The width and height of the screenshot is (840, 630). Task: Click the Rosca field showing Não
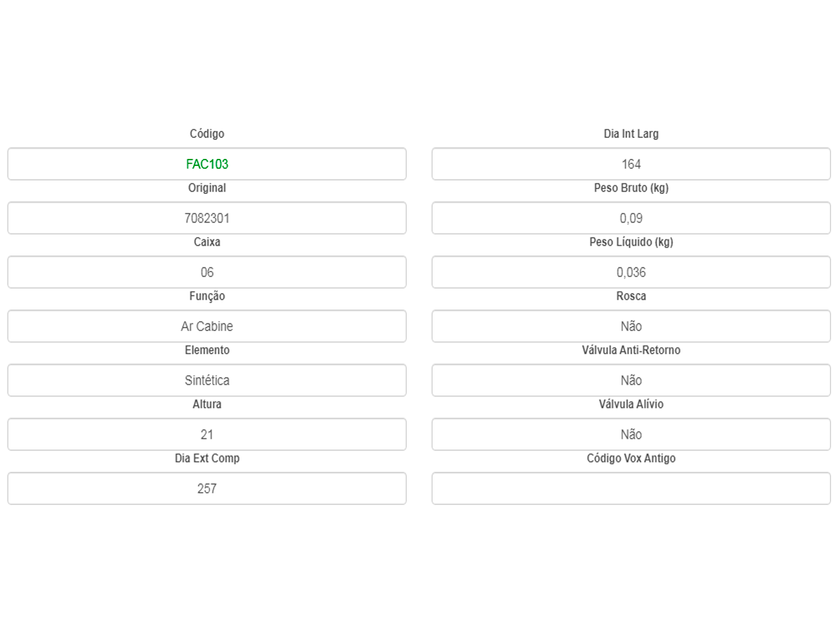631,326
